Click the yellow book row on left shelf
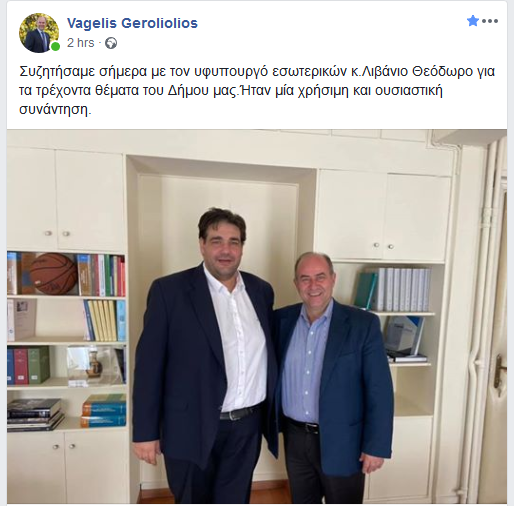Viewport: 514px width, 506px height. click(103, 320)
